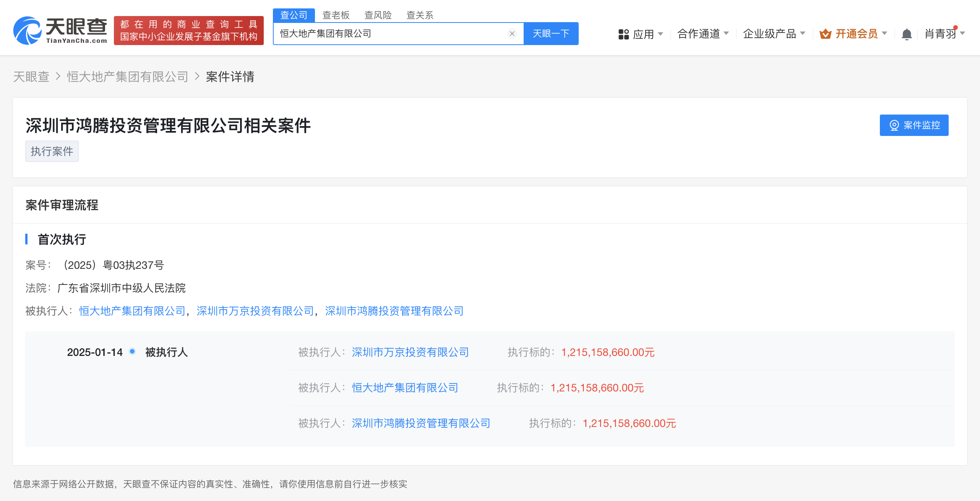This screenshot has height=501, width=980.
Task: Select the 查公司 tab
Action: coord(294,15)
